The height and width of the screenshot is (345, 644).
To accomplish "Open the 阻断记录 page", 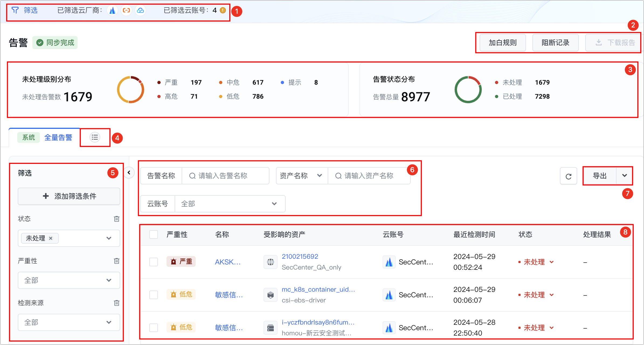I will pos(555,43).
